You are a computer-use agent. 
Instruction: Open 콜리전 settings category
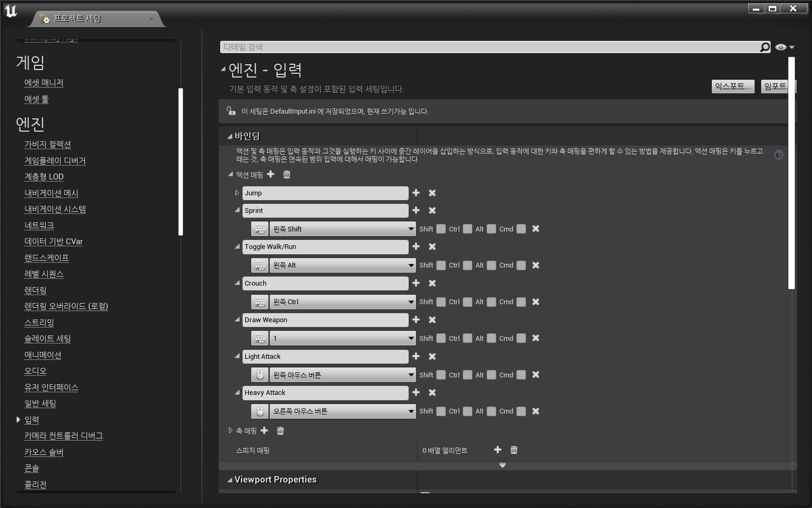click(36, 485)
